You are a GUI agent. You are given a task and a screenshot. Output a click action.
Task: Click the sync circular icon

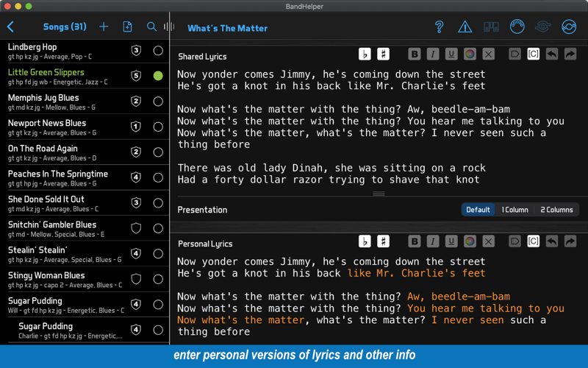[569, 26]
